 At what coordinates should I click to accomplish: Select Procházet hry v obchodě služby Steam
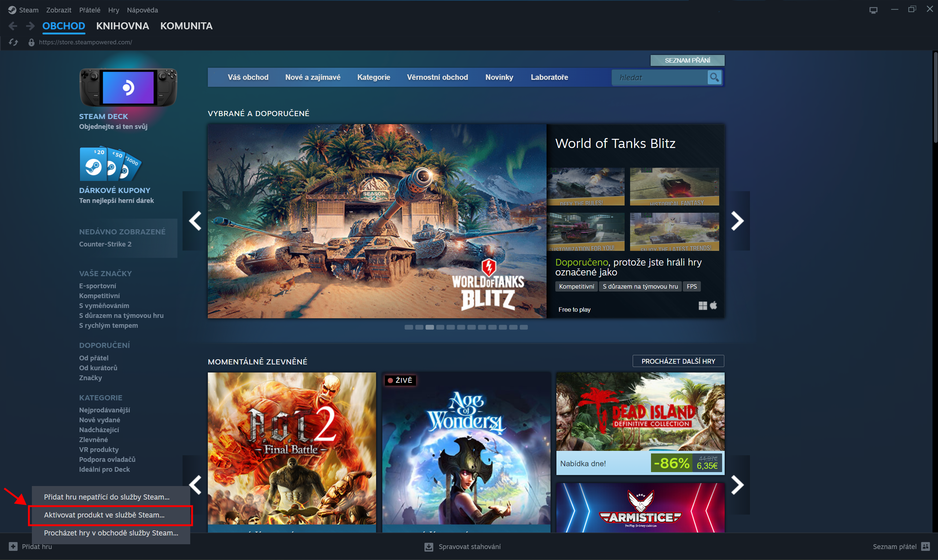click(111, 533)
